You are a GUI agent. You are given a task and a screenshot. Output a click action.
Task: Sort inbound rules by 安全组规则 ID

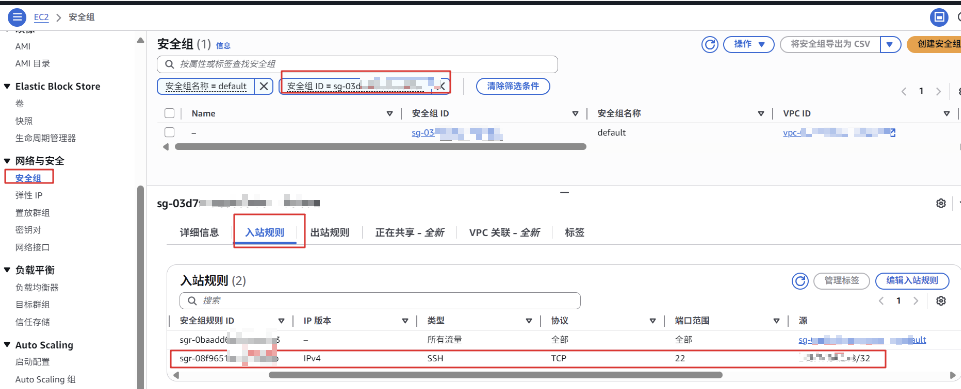coord(281,321)
